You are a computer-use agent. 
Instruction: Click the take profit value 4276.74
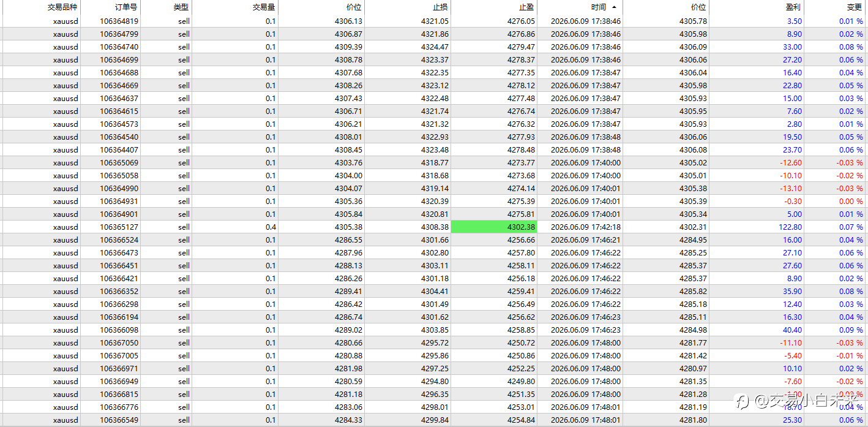[521, 111]
